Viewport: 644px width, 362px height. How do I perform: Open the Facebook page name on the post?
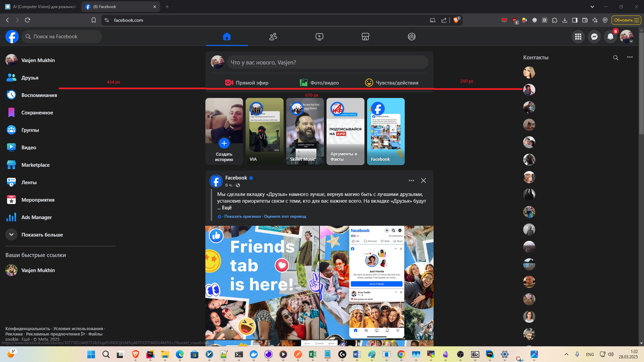click(x=236, y=178)
